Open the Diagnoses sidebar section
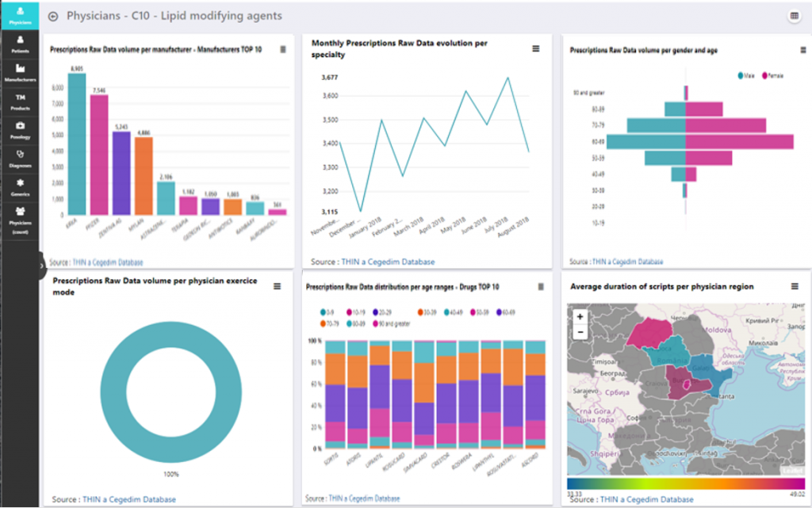The height and width of the screenshot is (508, 812). tap(20, 159)
